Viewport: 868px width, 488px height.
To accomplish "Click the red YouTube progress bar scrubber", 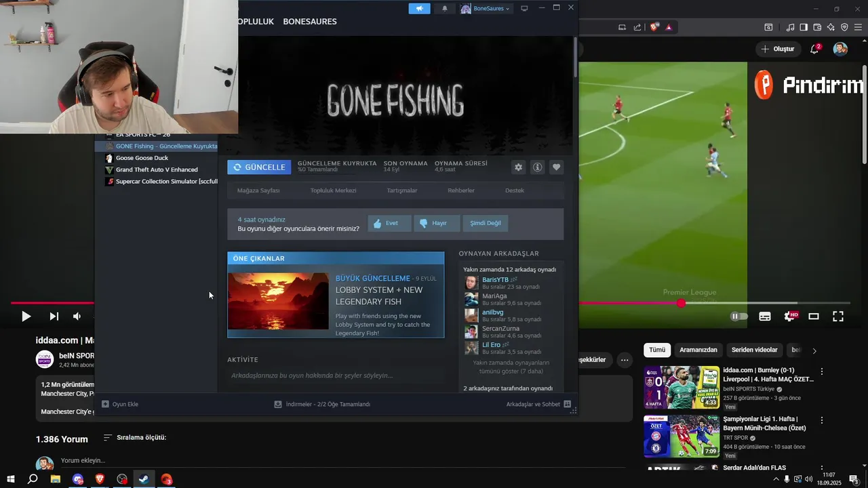I will point(681,303).
